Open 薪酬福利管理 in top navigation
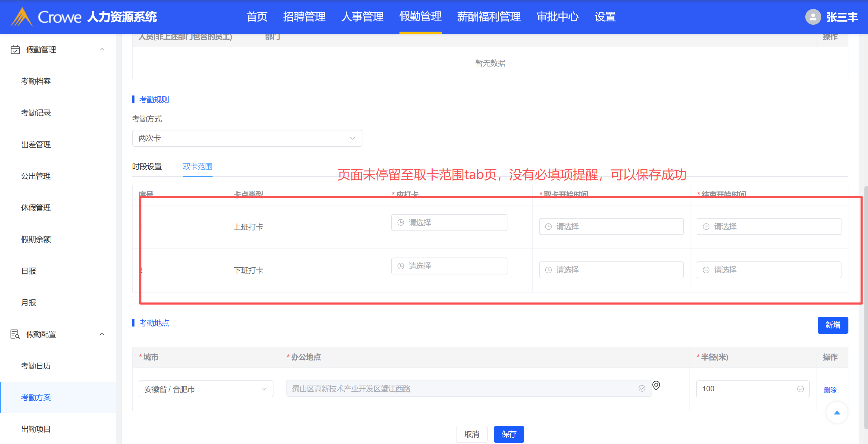 coord(489,17)
